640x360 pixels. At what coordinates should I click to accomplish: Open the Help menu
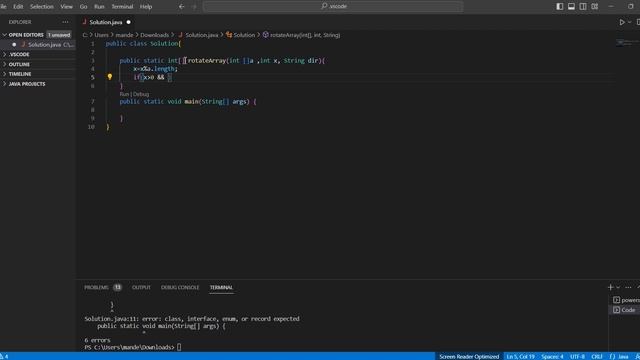tap(146, 7)
